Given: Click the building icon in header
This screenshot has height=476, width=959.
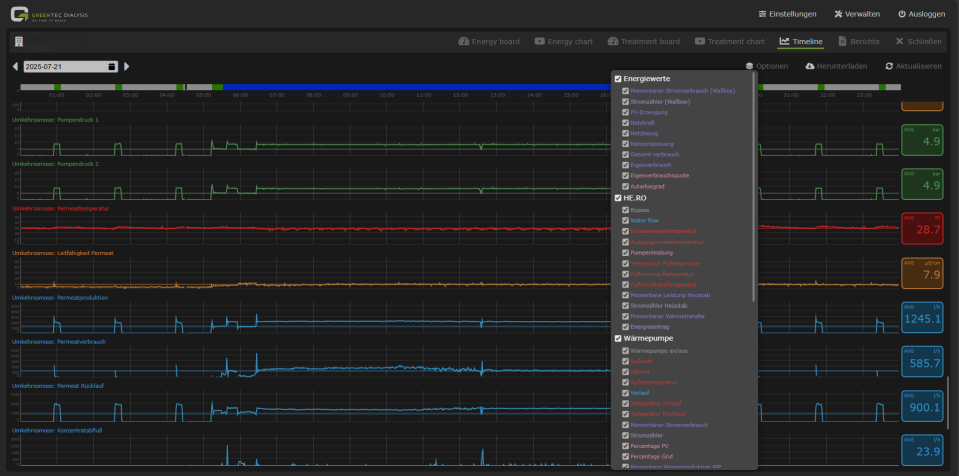Looking at the screenshot, I should [x=18, y=42].
